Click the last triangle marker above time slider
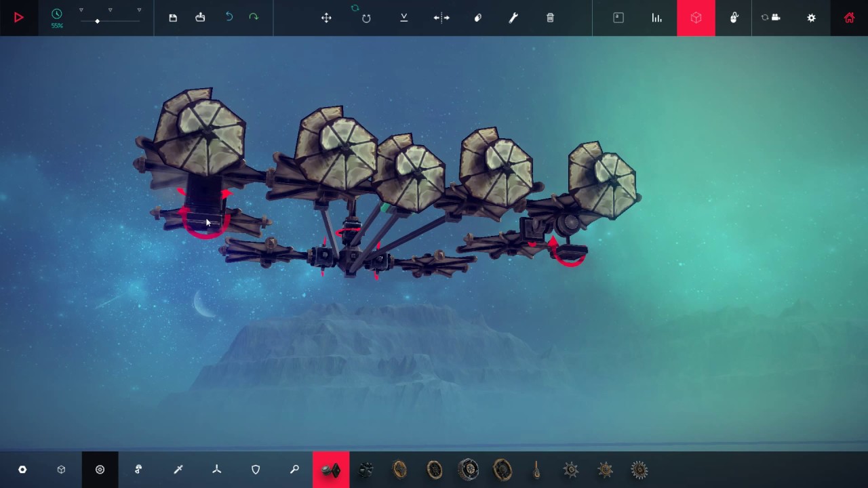This screenshot has width=868, height=488. tap(139, 10)
